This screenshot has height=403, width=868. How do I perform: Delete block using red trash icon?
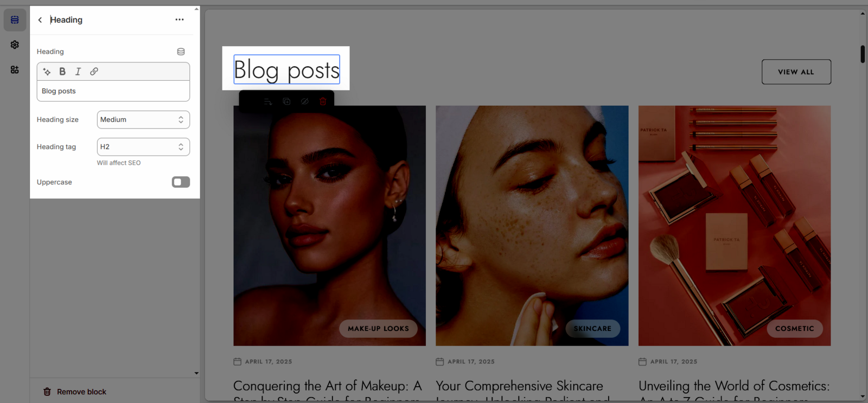click(x=323, y=101)
